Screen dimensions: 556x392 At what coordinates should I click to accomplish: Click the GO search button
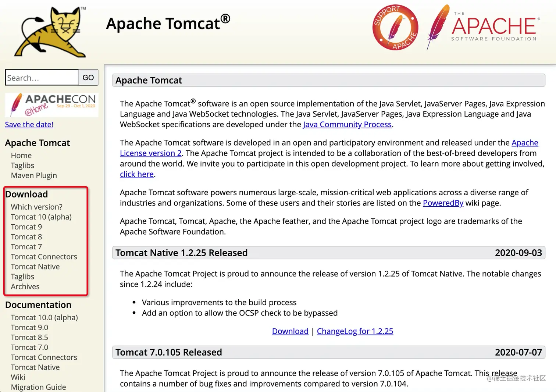pos(88,78)
